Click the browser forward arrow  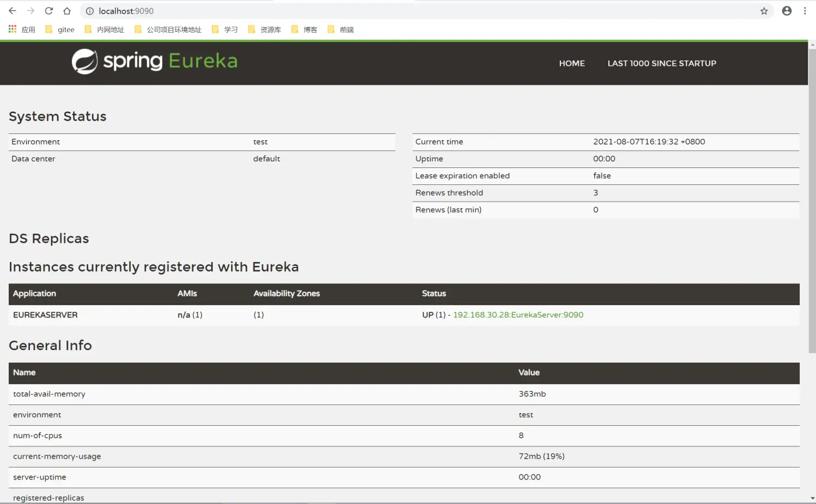point(30,11)
